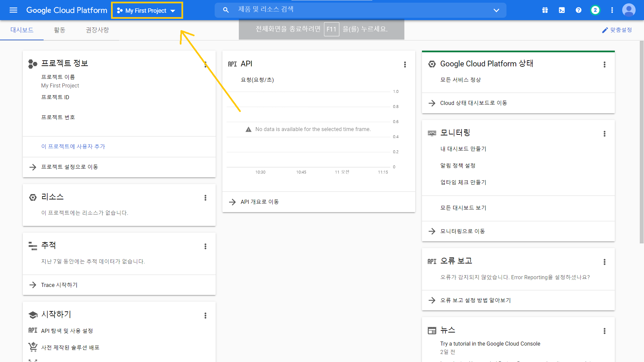
Task: Switch to the 활동 tab
Action: tap(59, 30)
